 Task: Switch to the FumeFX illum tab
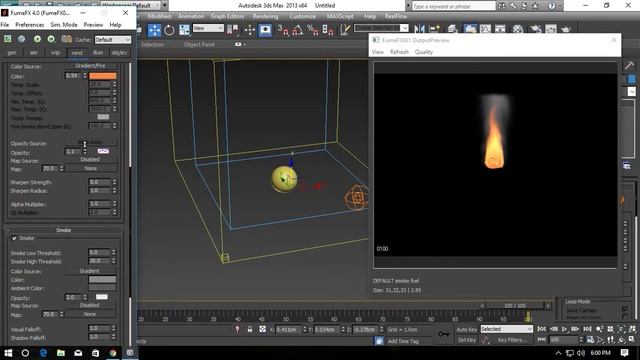(x=98, y=53)
